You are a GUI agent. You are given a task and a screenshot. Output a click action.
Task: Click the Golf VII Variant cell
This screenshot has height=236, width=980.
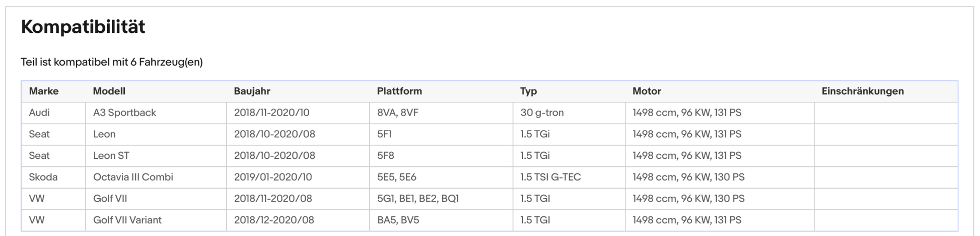coord(127,220)
